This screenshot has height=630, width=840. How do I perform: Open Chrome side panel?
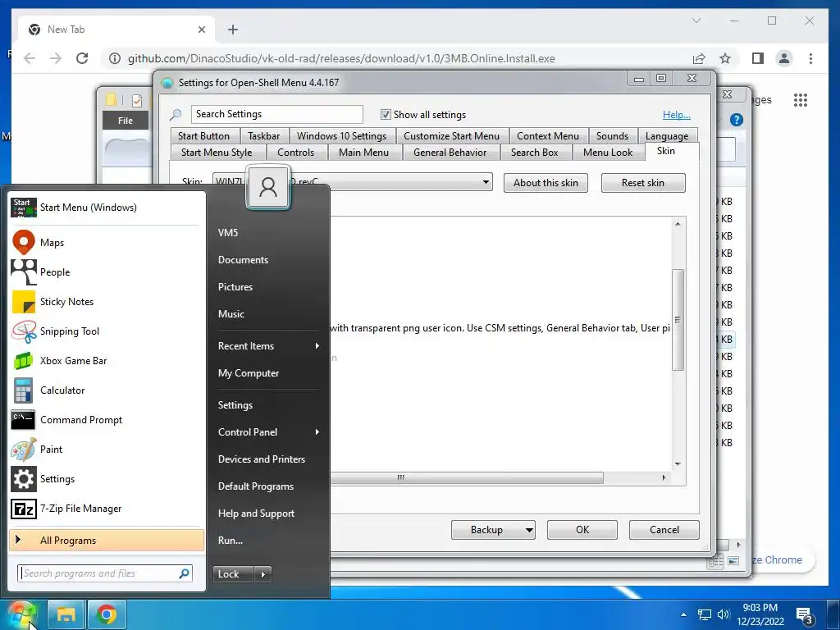point(757,58)
